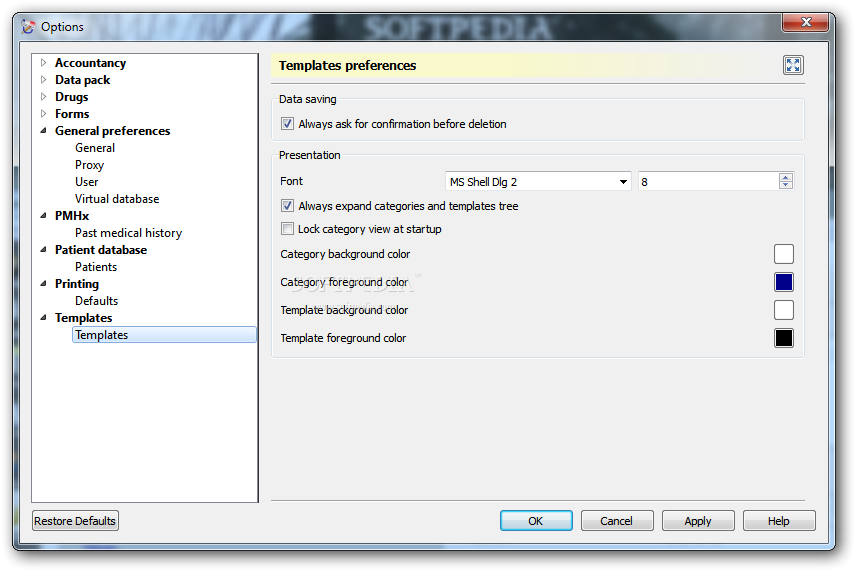This screenshot has width=856, height=571.
Task: Decrease font size with the down arrow
Action: pyautogui.click(x=786, y=185)
